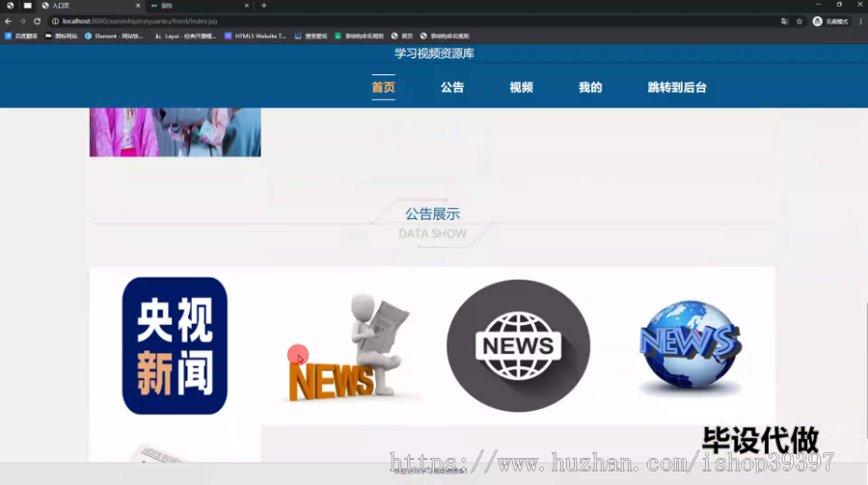Click the 公告展示 section heading
Viewport: 868px width, 485px height.
coord(432,214)
